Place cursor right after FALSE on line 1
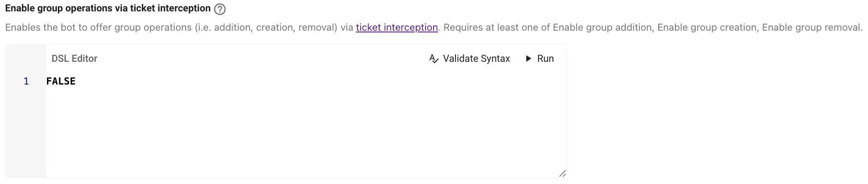868x184 pixels. click(76, 81)
